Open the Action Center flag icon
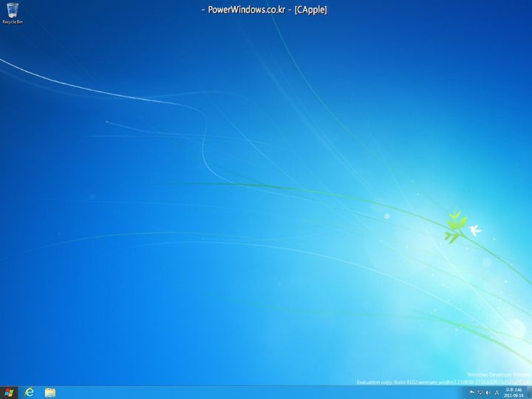 (471, 392)
